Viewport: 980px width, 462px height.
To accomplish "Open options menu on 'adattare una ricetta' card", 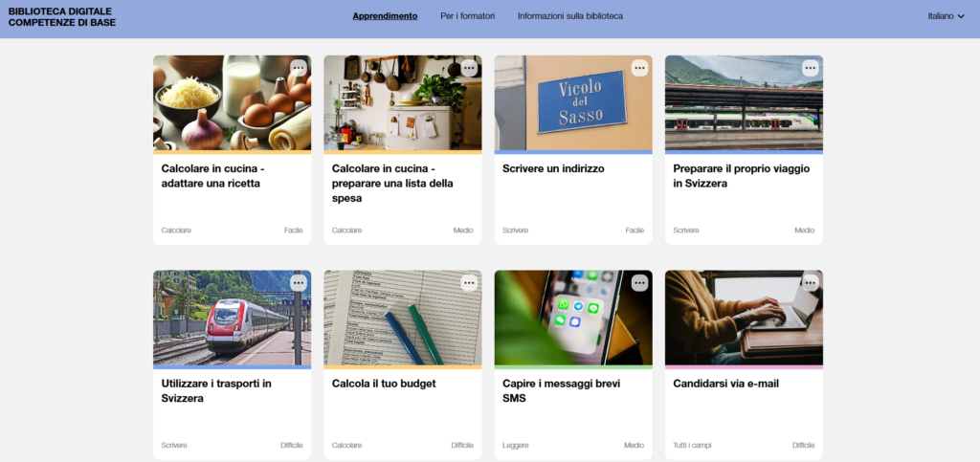I will pyautogui.click(x=299, y=68).
